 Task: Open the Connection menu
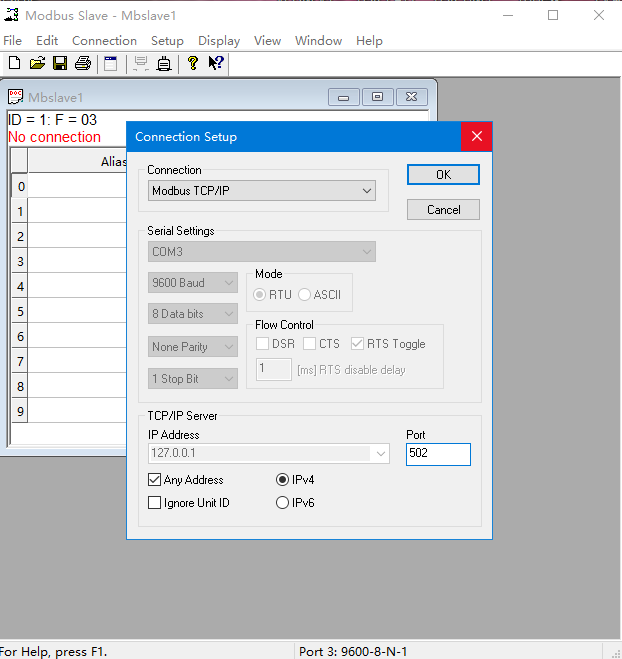pos(104,41)
